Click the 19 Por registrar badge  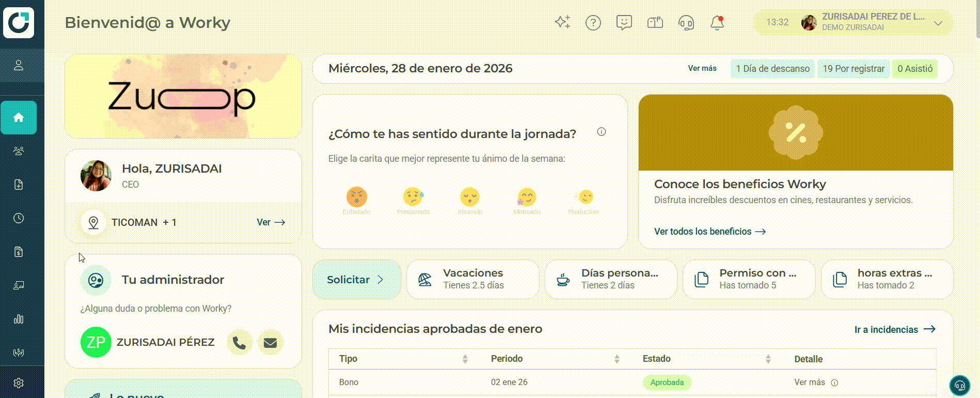pyautogui.click(x=853, y=69)
